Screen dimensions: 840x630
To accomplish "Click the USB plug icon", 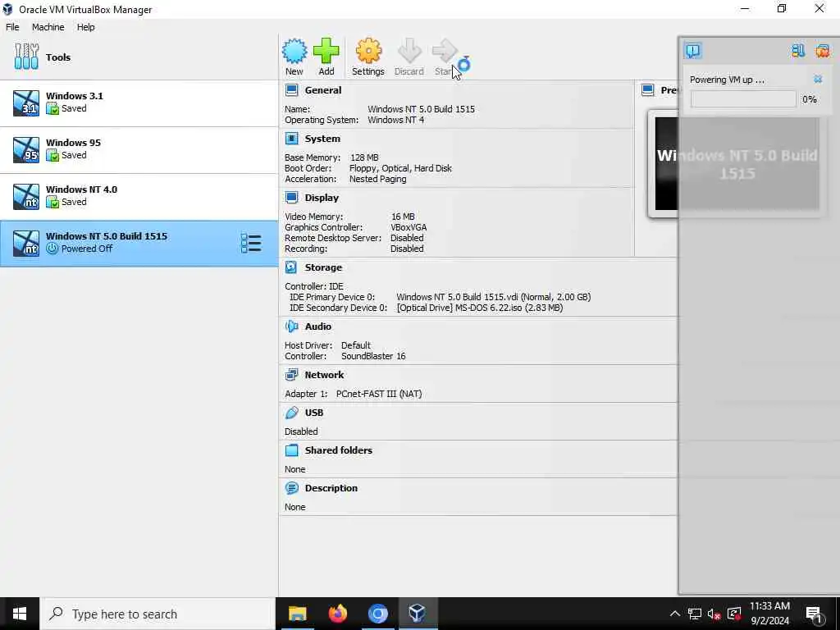I will (x=291, y=413).
